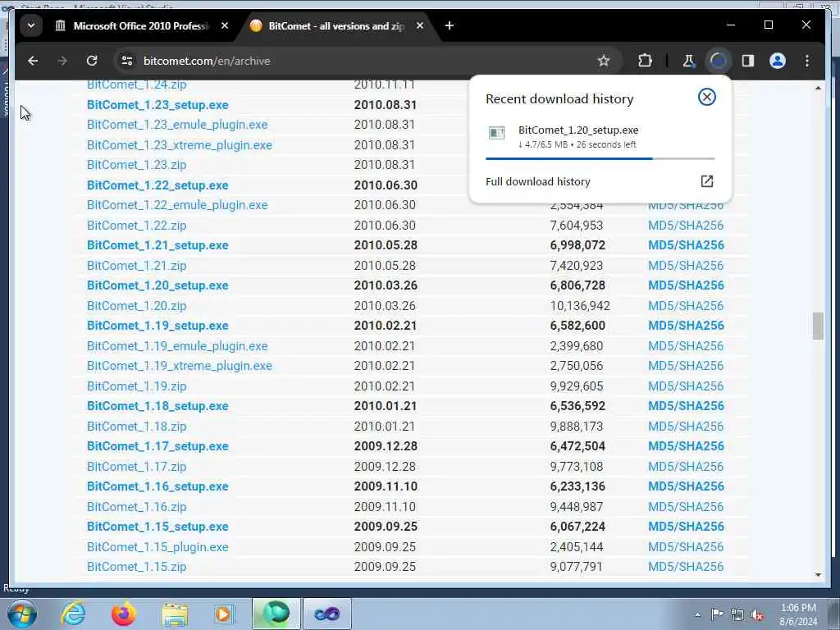Viewport: 840px width, 630px height.
Task: Click the scrollbar down arrow
Action: [818, 575]
